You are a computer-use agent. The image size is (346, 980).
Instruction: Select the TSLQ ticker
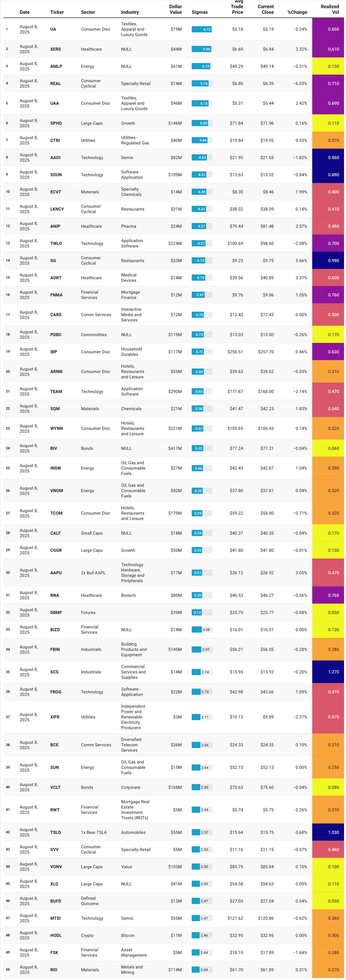55,832
